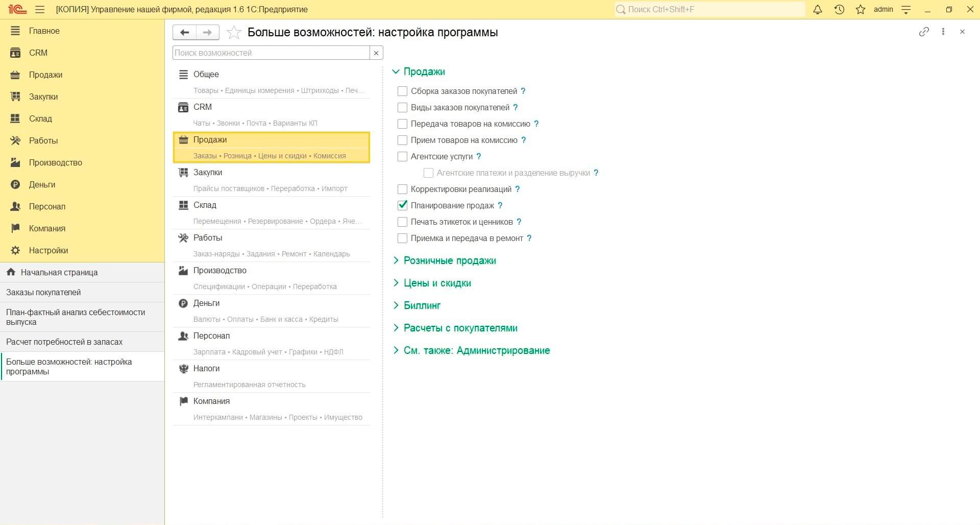Enable Корректировки реализаций checkbox
This screenshot has height=525, width=980.
[402, 189]
